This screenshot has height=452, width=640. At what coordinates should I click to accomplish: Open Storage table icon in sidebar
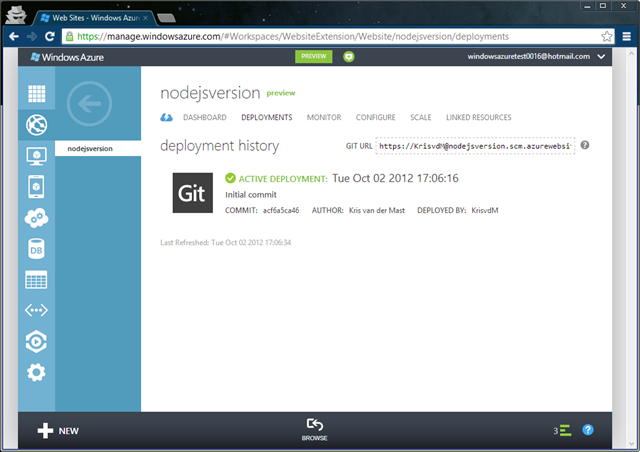coord(36,280)
